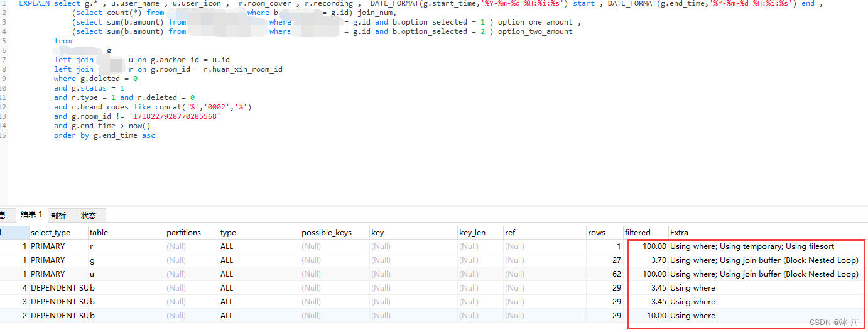Select the table cell containing 'g'
The height and width of the screenshot is (332, 868).
click(x=92, y=260)
